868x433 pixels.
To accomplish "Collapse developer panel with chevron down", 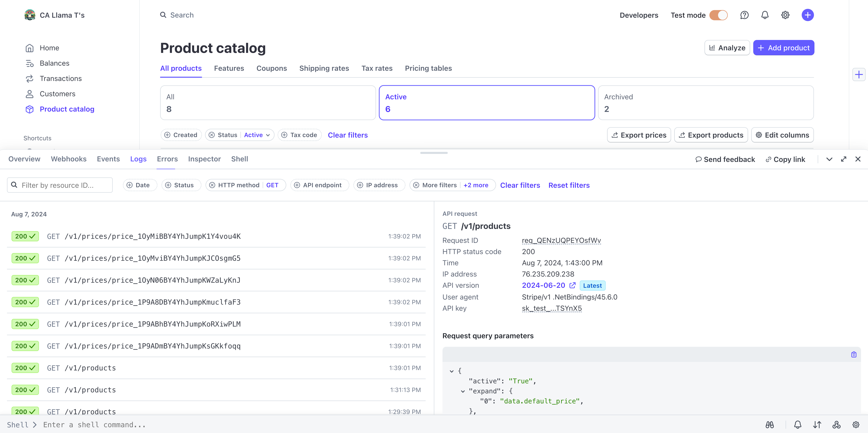I will point(829,159).
